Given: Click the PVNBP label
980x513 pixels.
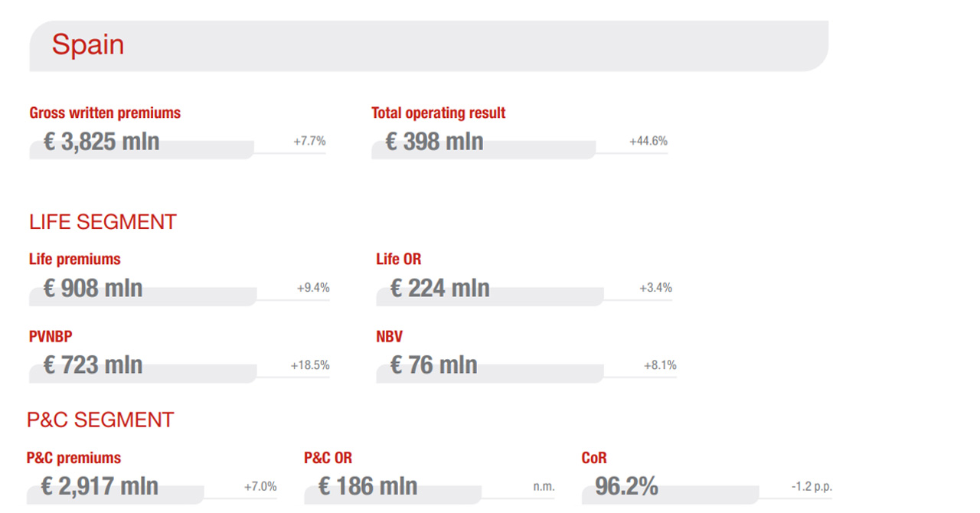Looking at the screenshot, I should click(51, 336).
